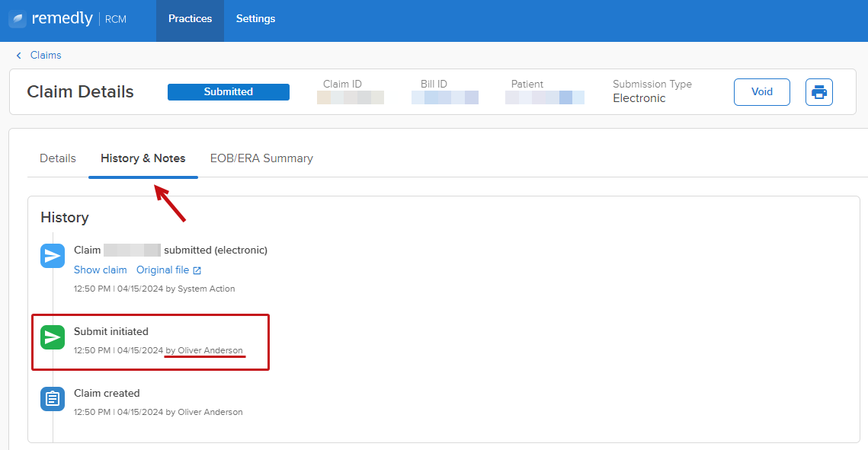
Task: Click the remedly RCM brand text
Action: (79, 19)
